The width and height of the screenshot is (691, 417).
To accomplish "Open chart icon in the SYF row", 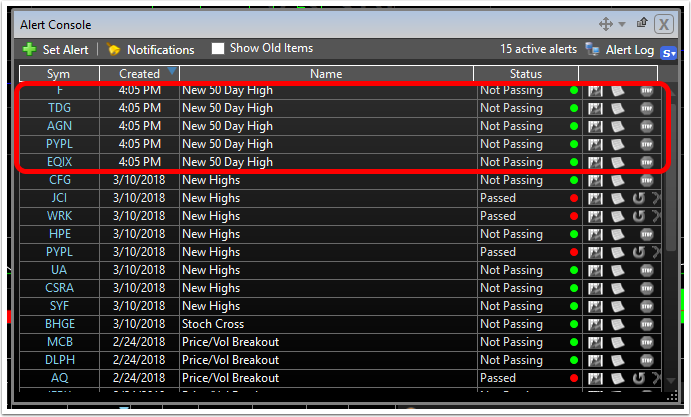I will point(595,306).
